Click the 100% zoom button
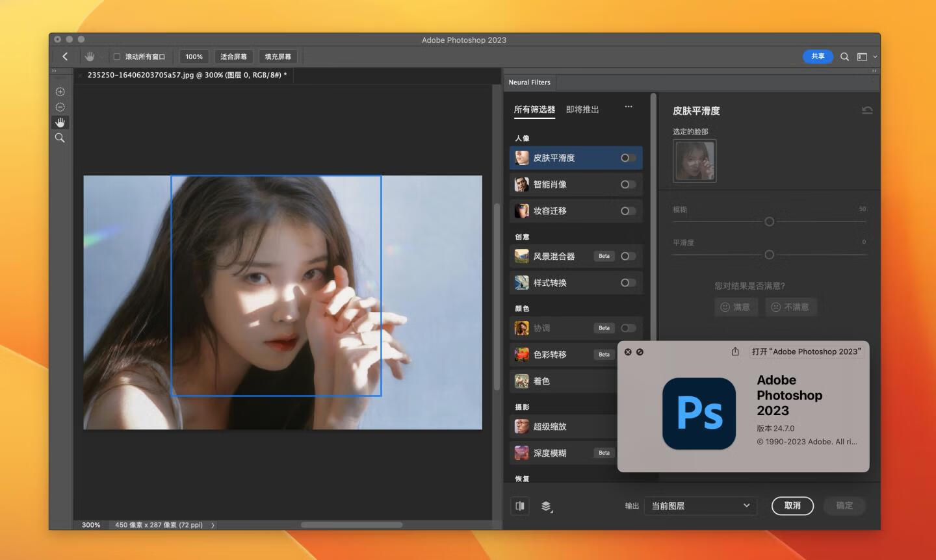 click(194, 57)
